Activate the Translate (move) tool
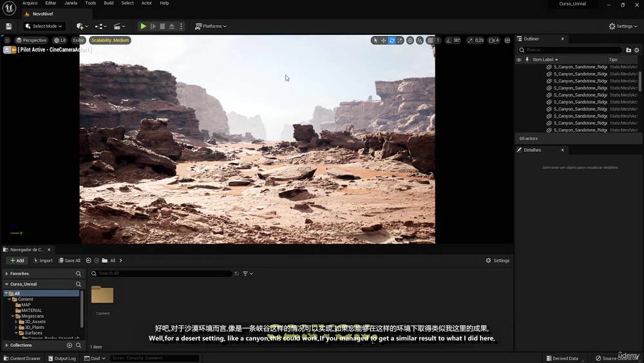 click(x=383, y=40)
